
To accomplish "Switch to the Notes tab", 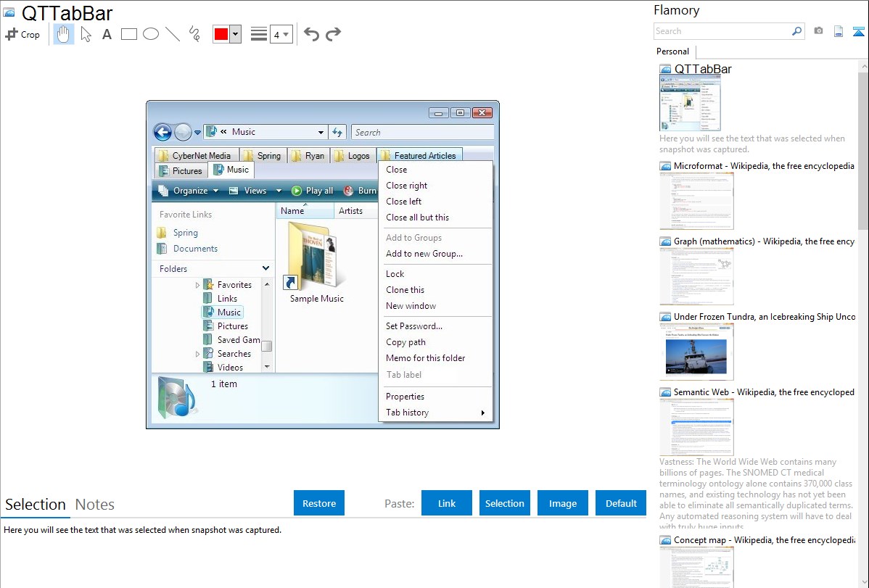I will pos(95,505).
